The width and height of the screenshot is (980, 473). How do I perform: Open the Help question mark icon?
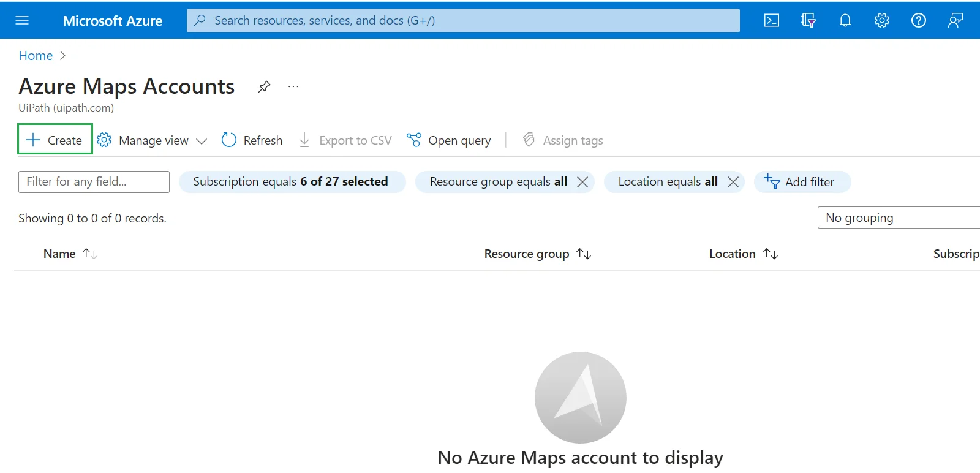(x=919, y=20)
